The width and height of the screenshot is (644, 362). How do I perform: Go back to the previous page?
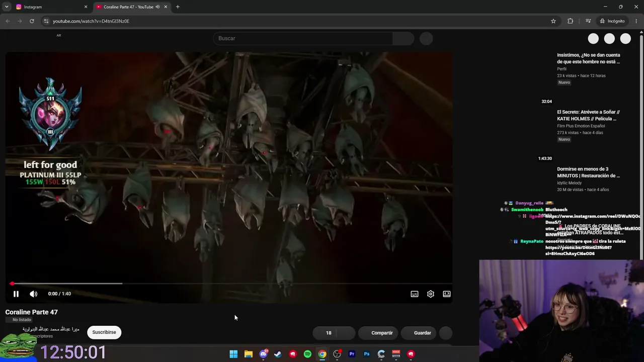tap(8, 21)
